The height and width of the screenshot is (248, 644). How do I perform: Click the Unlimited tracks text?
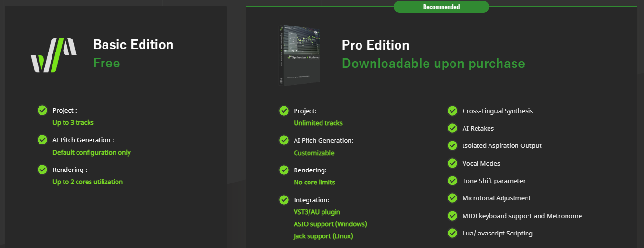click(318, 123)
